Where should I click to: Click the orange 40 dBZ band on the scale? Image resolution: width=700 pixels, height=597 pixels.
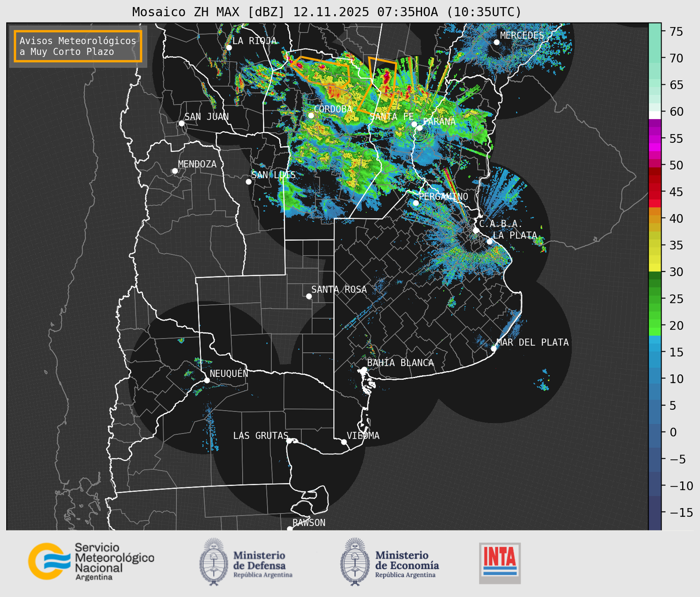point(655,218)
